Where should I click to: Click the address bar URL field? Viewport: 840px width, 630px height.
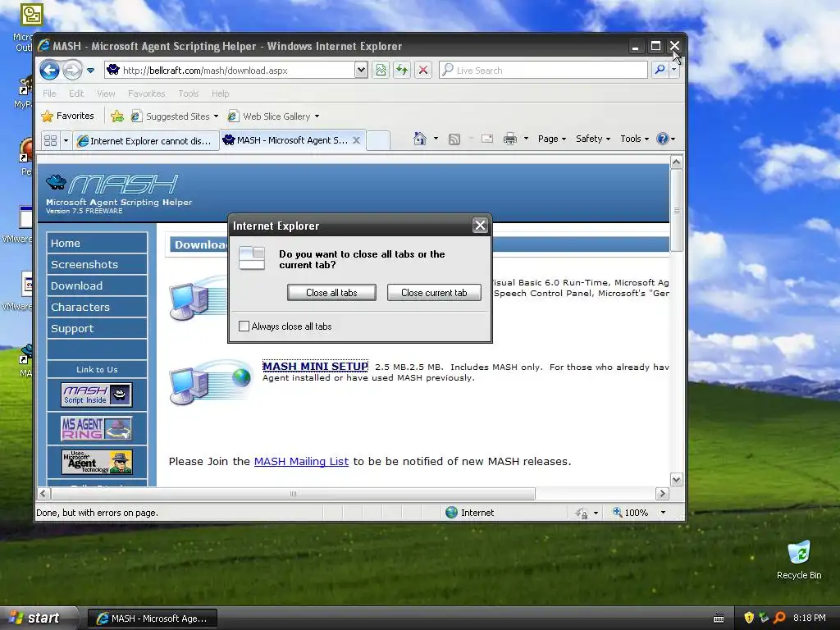coord(230,70)
